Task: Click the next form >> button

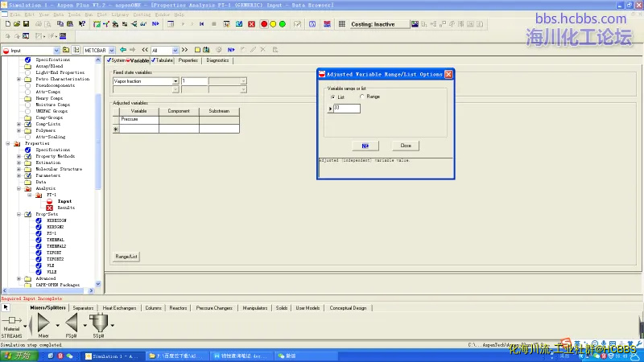Action: (x=185, y=50)
